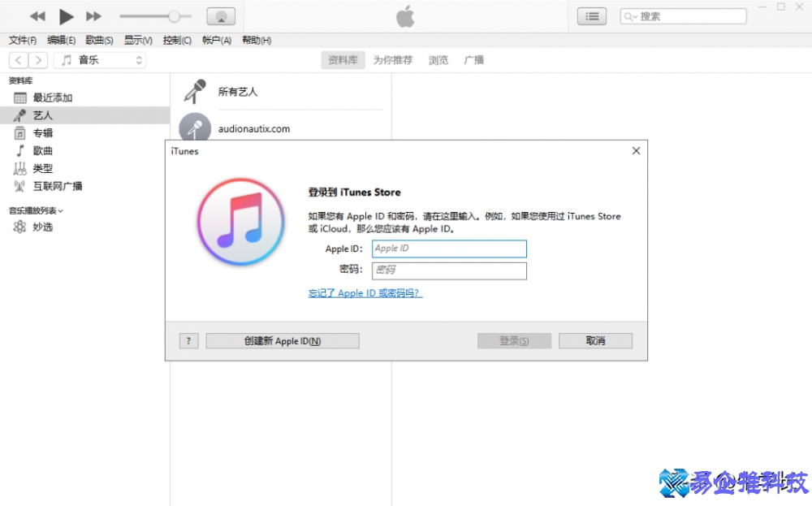812x506 pixels.
Task: Select 艺人 in the sidebar
Action: [x=42, y=115]
